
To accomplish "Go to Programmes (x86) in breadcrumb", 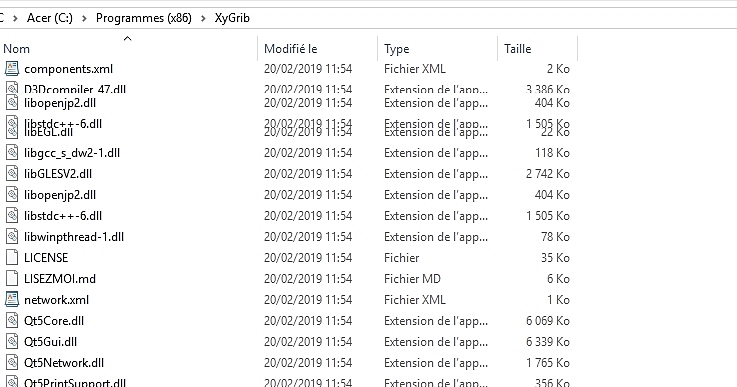I will 144,18.
